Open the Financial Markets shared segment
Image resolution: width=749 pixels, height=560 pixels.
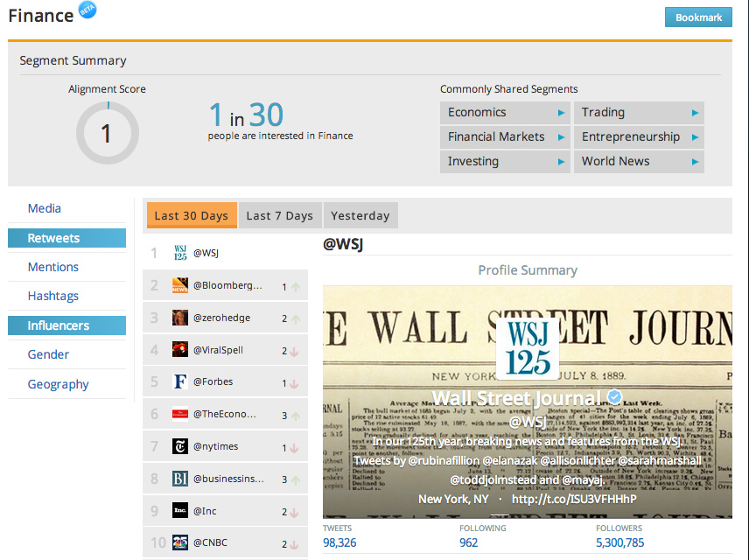click(x=505, y=137)
